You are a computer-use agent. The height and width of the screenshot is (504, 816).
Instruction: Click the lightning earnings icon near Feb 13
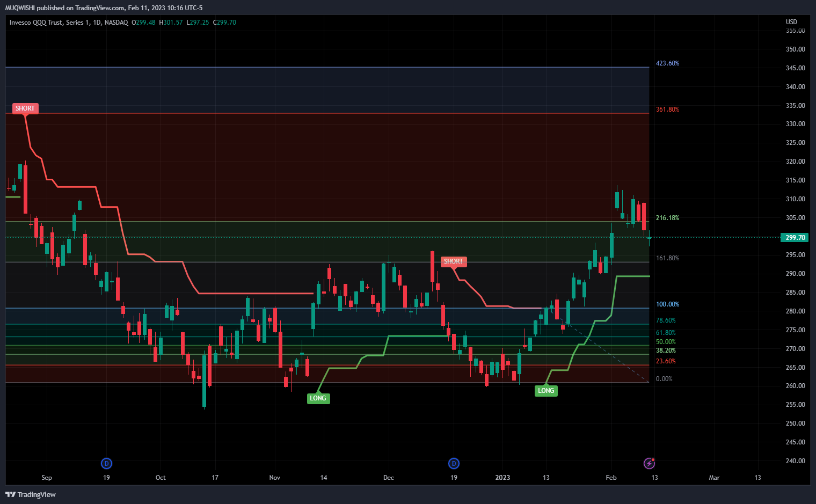point(649,463)
